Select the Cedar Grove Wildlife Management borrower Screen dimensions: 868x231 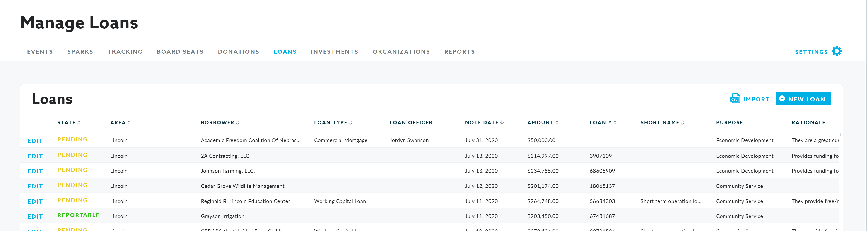pos(242,186)
